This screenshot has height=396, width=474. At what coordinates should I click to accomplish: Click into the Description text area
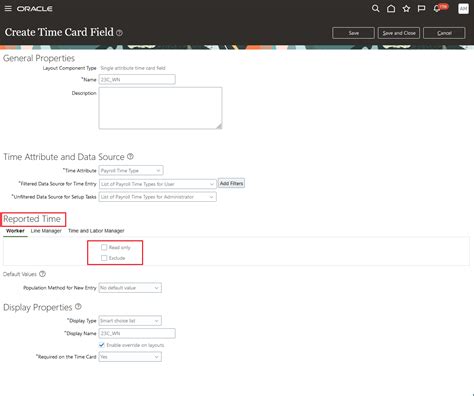point(160,108)
